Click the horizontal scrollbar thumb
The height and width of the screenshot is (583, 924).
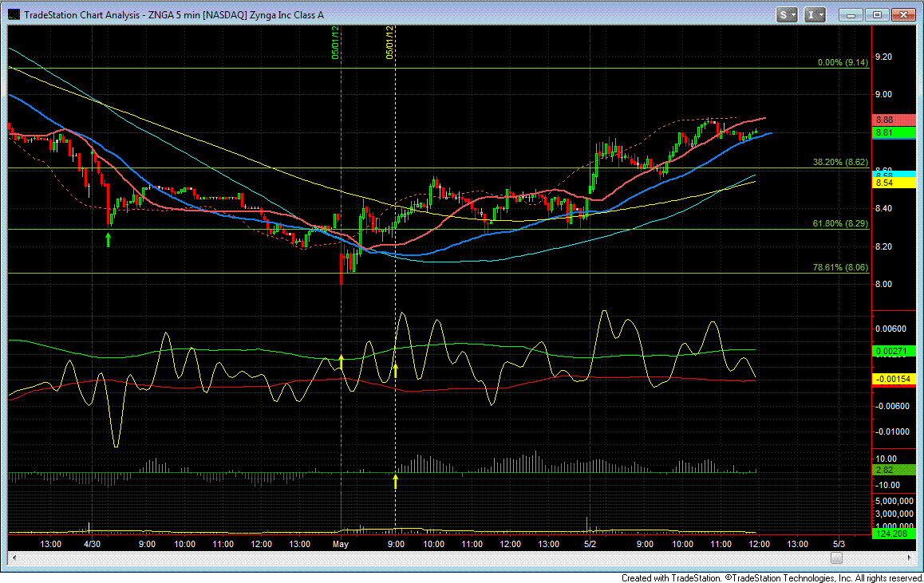click(x=837, y=557)
